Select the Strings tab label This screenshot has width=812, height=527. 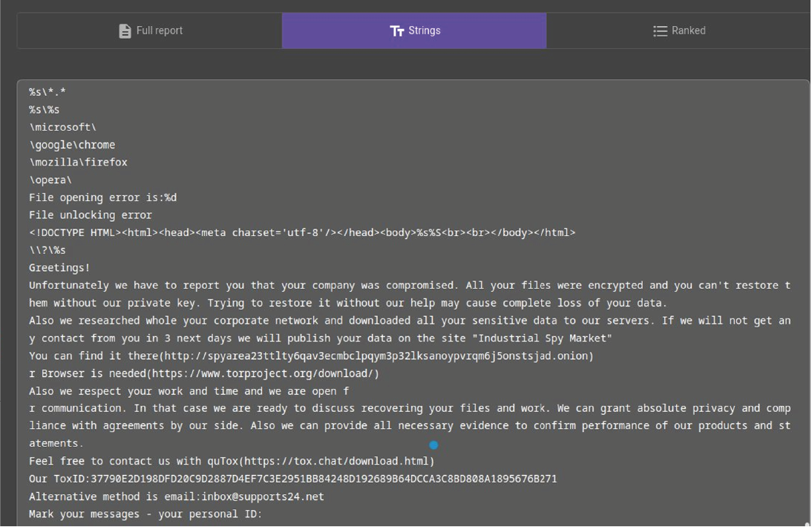pos(424,30)
